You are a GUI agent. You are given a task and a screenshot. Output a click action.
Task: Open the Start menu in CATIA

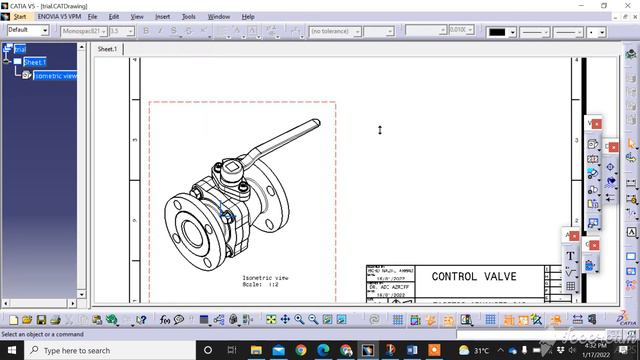click(x=20, y=17)
